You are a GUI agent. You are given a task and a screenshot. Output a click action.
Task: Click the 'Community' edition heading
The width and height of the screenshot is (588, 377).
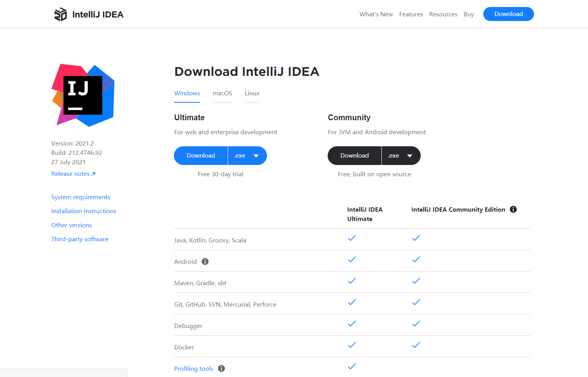pyautogui.click(x=349, y=117)
